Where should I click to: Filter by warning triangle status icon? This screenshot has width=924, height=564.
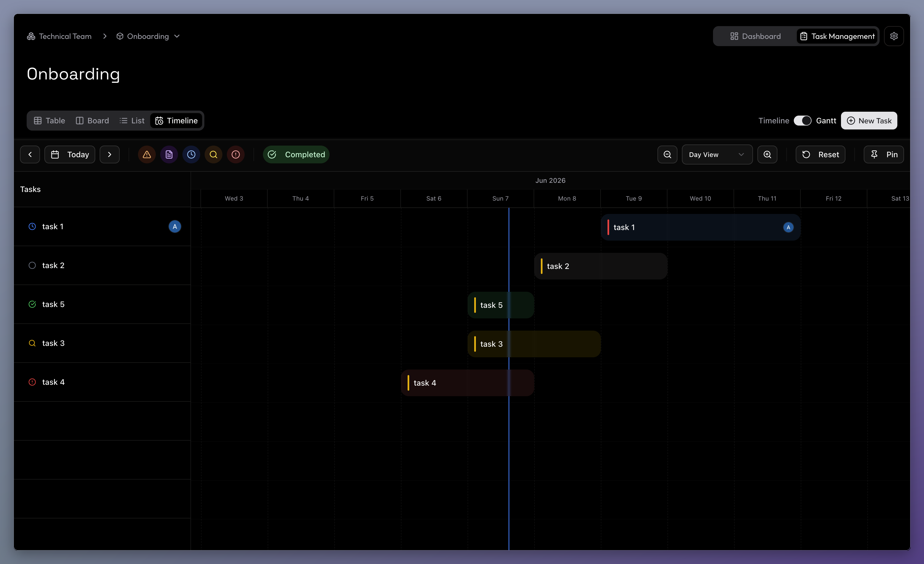click(x=147, y=154)
